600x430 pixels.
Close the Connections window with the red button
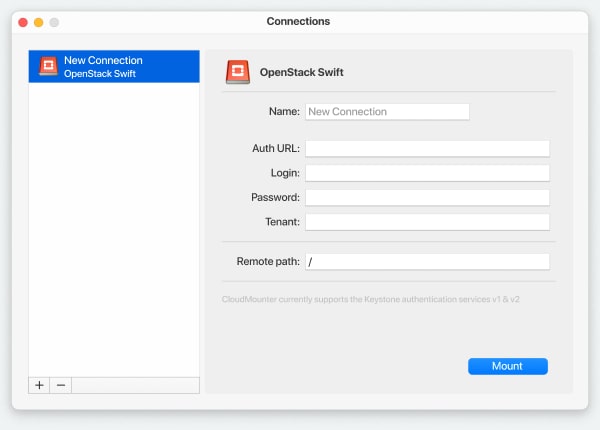pos(23,22)
